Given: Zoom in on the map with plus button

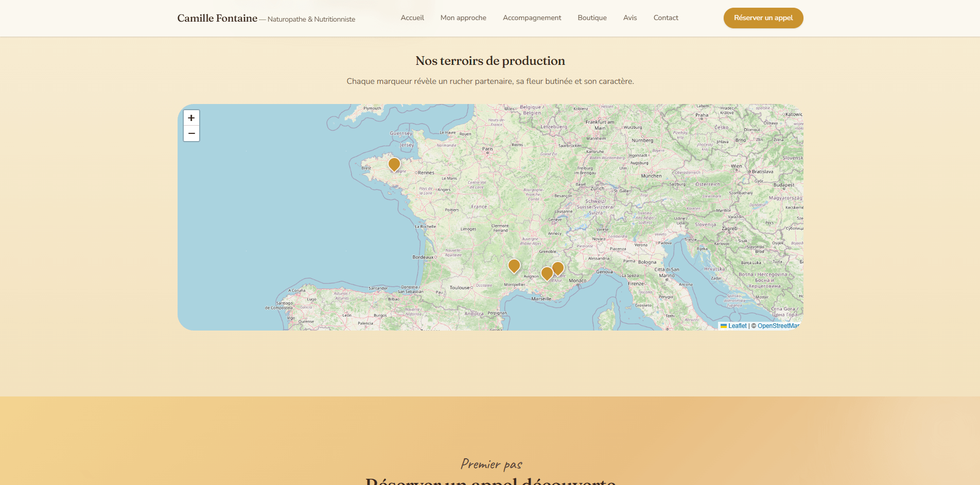Looking at the screenshot, I should tap(191, 118).
